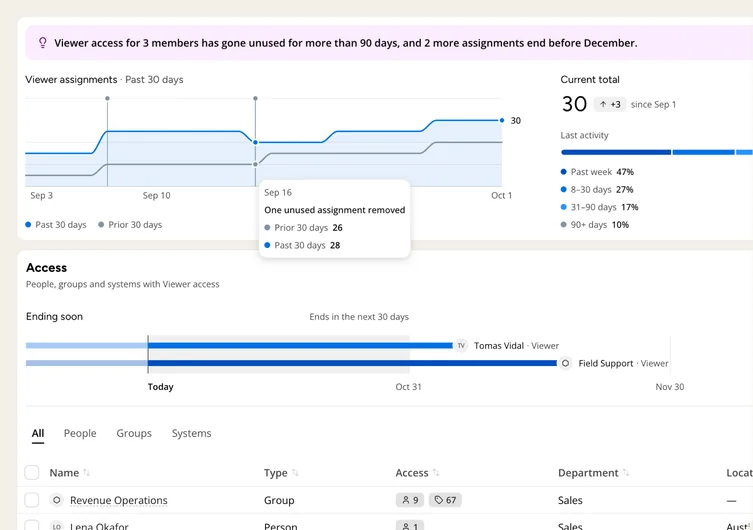Toggle Past 30 days legend series
This screenshot has width=753, height=530.
point(56,225)
